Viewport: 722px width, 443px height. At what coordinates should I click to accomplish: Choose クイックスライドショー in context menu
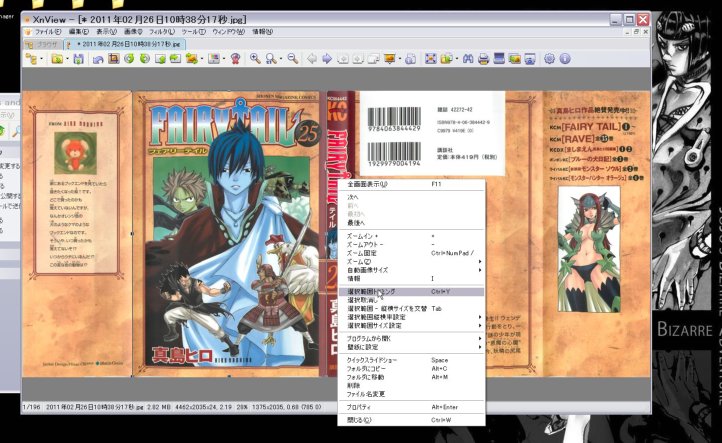click(411, 360)
